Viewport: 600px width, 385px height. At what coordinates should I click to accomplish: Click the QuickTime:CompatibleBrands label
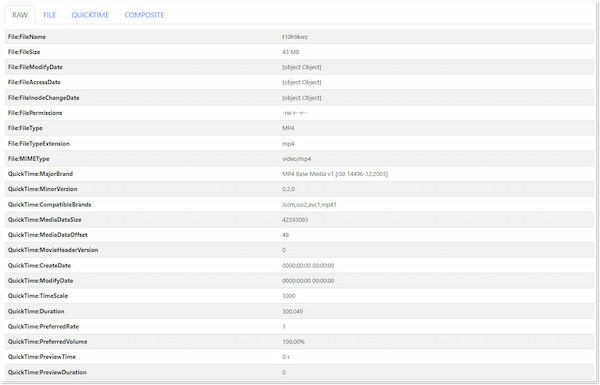point(50,204)
